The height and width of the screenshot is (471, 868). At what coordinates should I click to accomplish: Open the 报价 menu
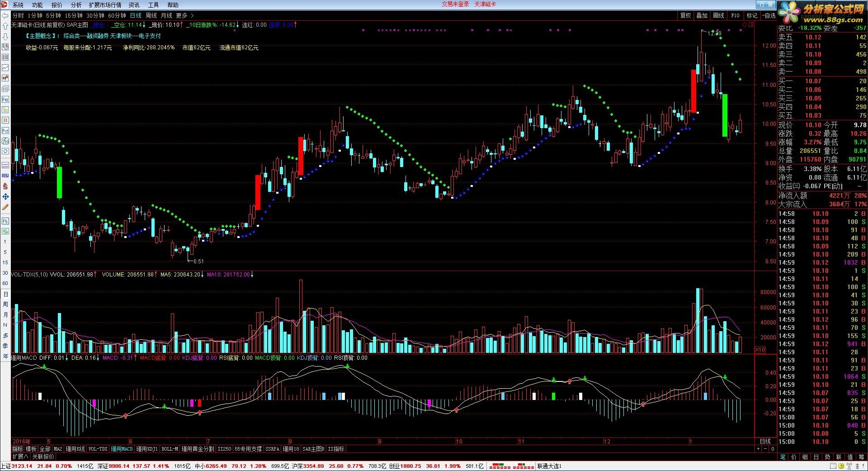tap(57, 5)
